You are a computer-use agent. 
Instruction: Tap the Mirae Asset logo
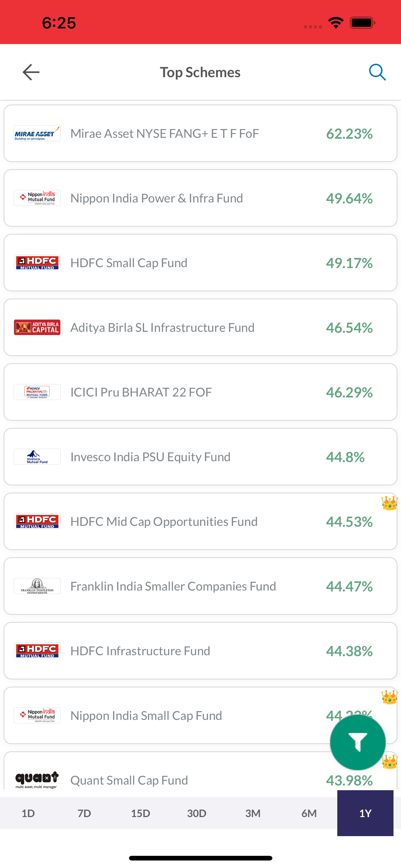click(37, 133)
